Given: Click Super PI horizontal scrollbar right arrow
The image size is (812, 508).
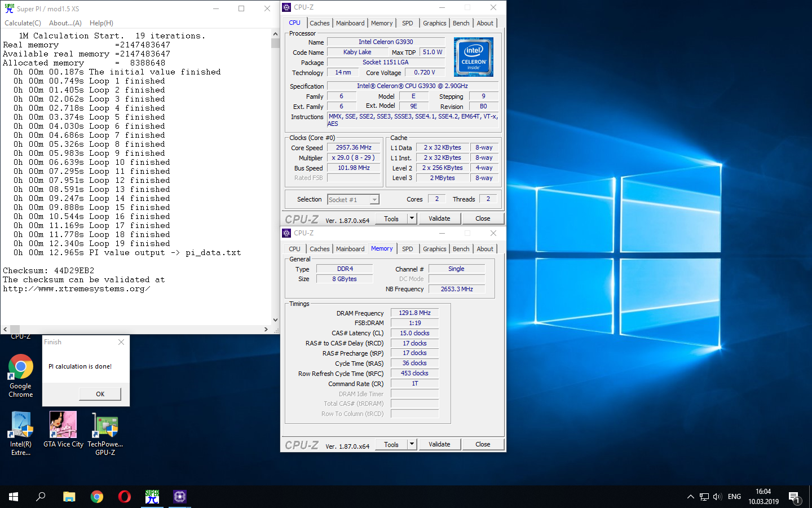Looking at the screenshot, I should click(266, 329).
